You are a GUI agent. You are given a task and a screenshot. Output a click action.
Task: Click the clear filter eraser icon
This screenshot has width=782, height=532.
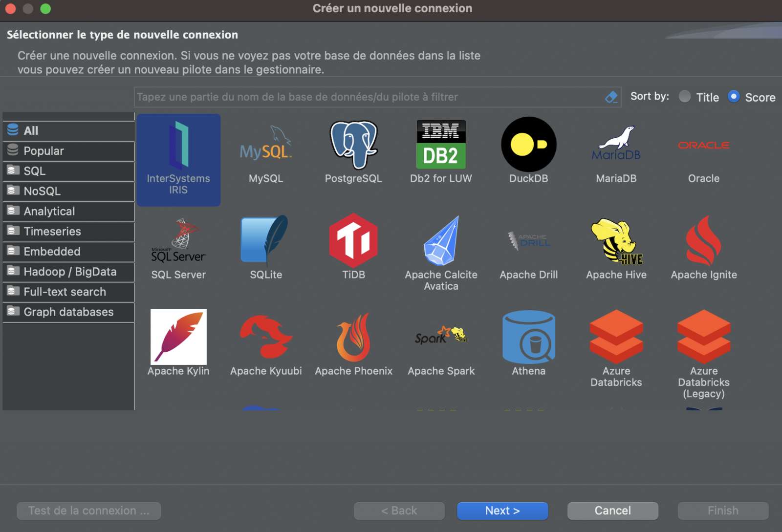[x=611, y=97]
